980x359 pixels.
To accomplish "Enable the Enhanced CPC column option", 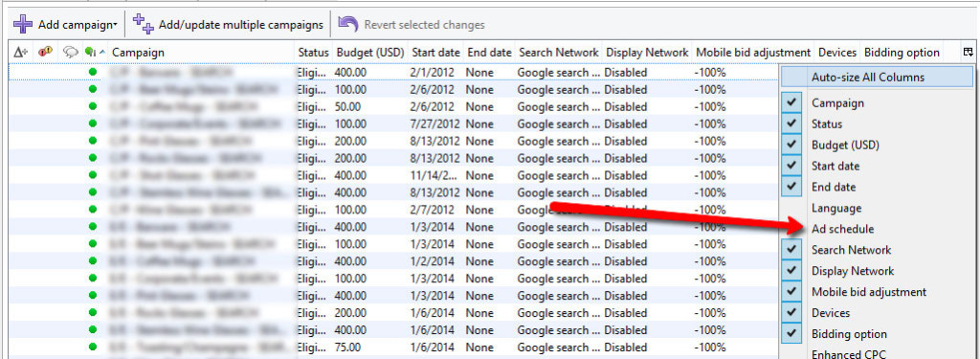I will [849, 354].
